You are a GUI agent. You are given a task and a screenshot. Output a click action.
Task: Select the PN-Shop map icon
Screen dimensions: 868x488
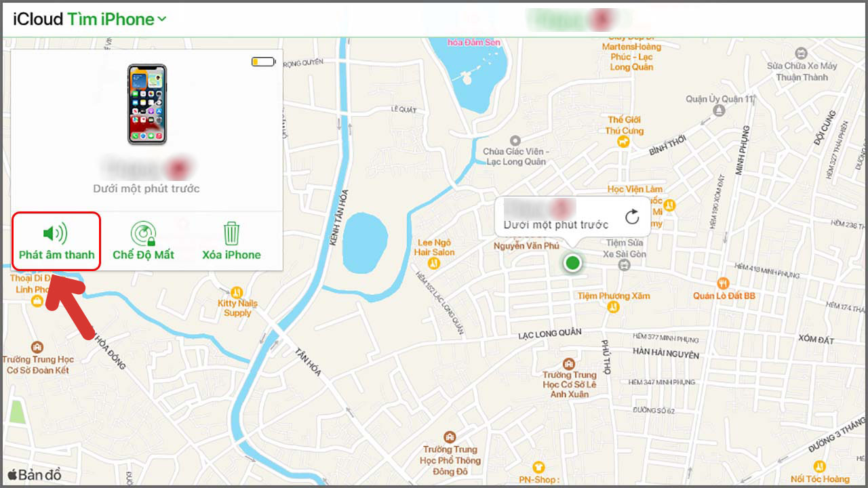[x=539, y=467]
